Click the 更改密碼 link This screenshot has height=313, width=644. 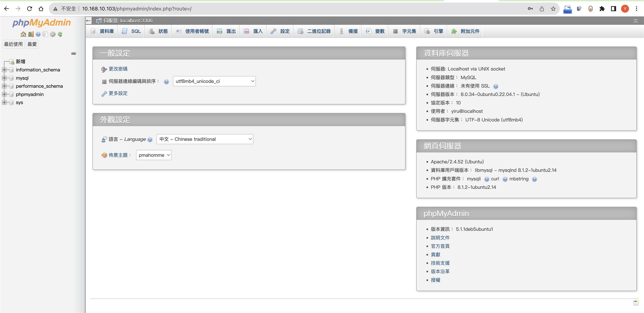click(118, 69)
